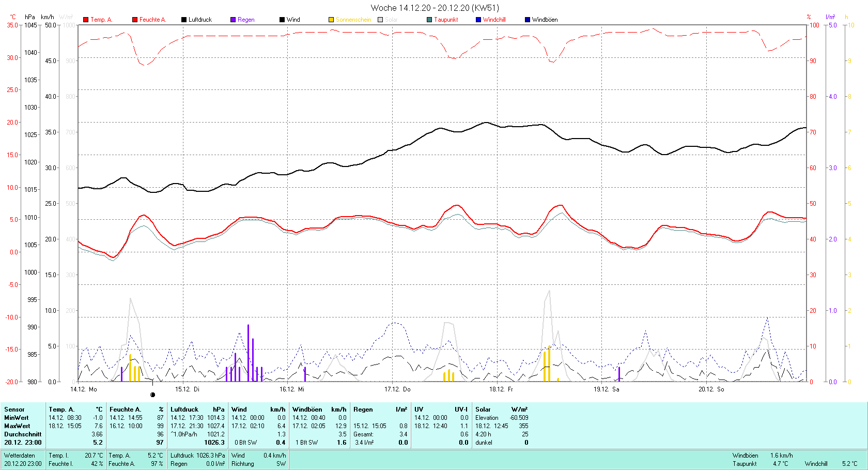The image size is (868, 470).
Task: Select the 14.12. Mo date label
Action: click(x=84, y=389)
